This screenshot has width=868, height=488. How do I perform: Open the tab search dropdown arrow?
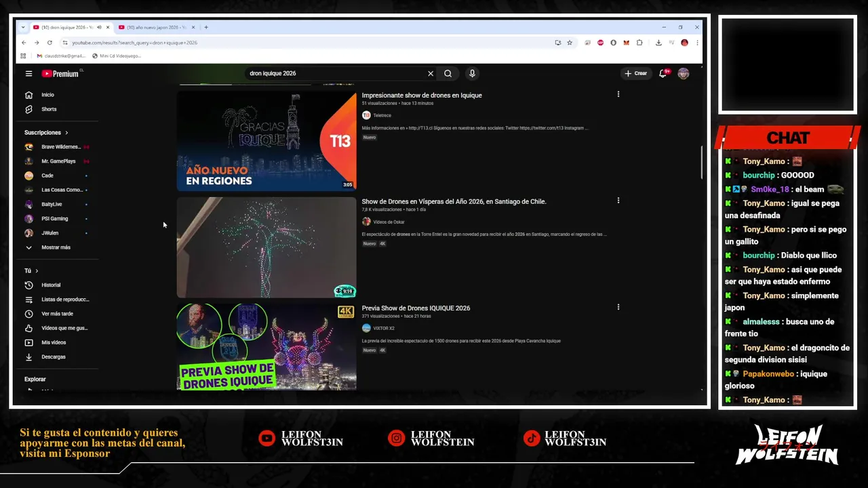point(23,28)
